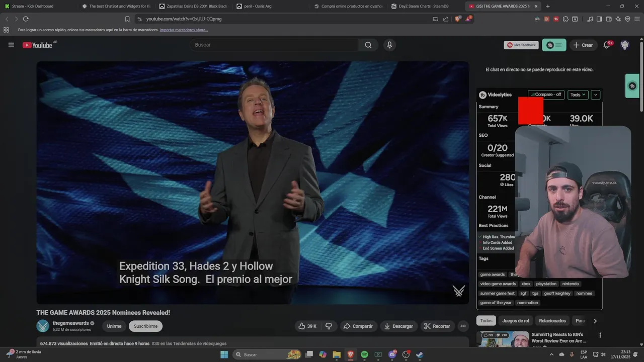This screenshot has height=362, width=644.
Task: Like the video with 39 K thumbs up
Action: [x=307, y=326]
